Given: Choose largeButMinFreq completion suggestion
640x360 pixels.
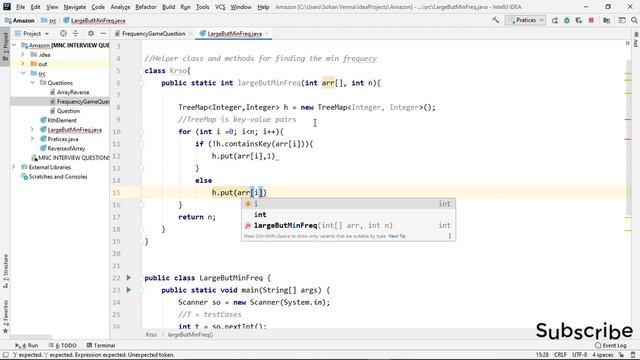Looking at the screenshot, I should point(348,225).
